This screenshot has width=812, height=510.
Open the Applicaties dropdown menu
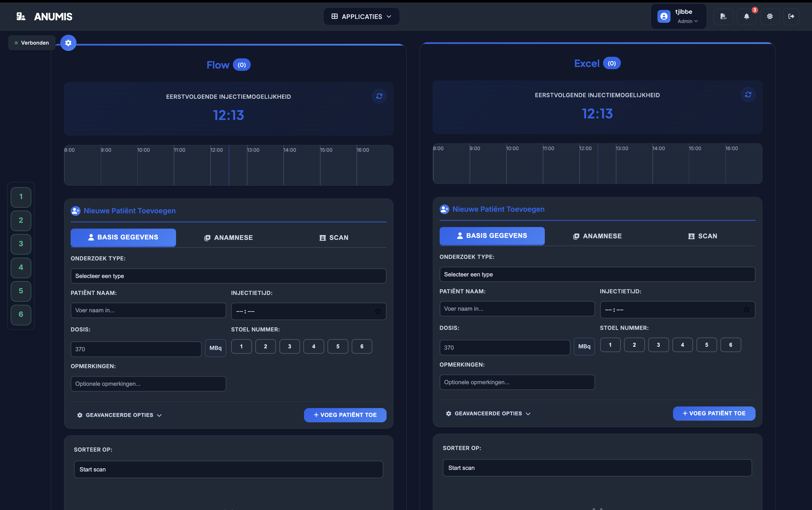[362, 16]
